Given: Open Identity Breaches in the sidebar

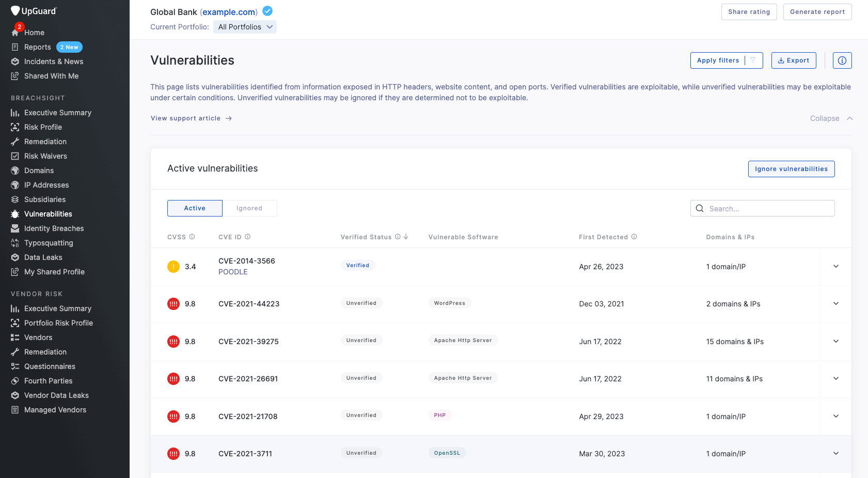Looking at the screenshot, I should coord(54,228).
